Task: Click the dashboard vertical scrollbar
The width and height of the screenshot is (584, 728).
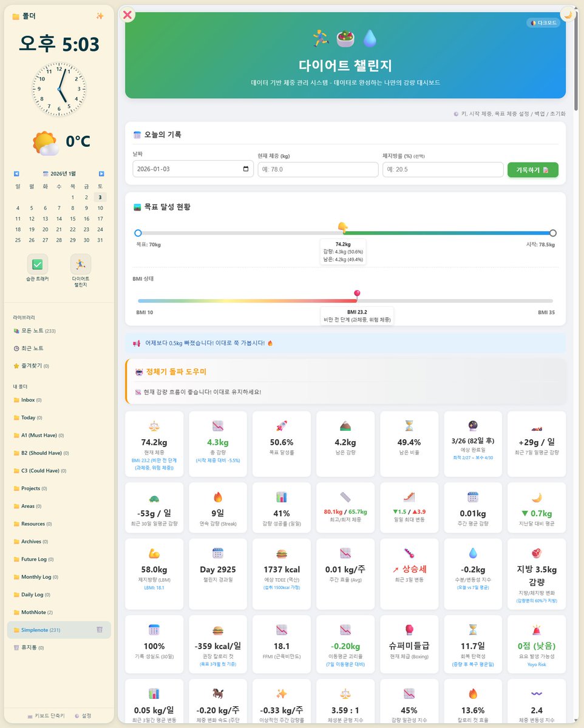Action: 577,61
